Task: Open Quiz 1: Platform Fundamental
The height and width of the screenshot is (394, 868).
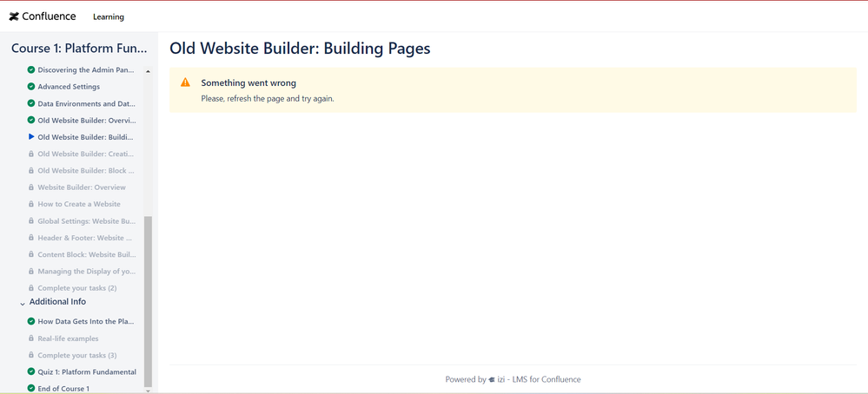Action: [x=87, y=372]
